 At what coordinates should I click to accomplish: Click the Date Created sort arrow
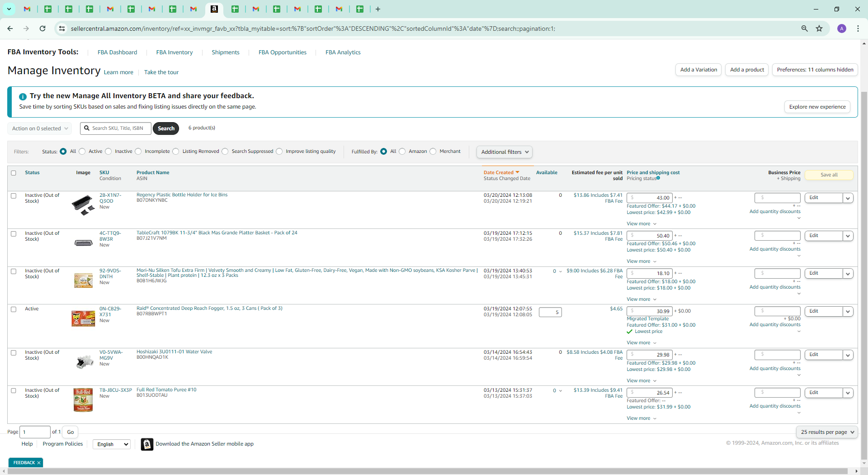tap(518, 172)
